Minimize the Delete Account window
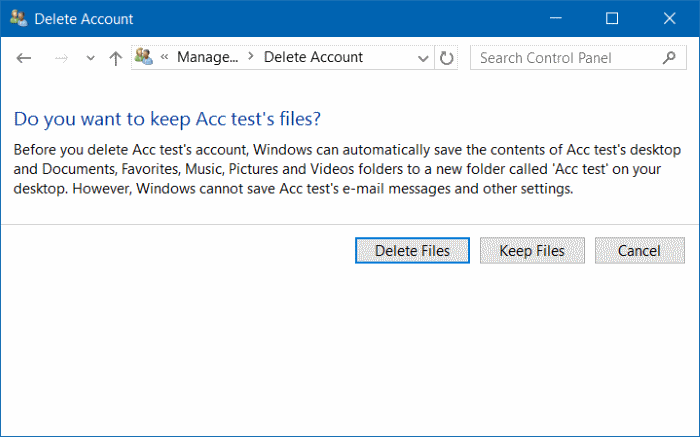Viewport: 700px width, 437px height. [556, 18]
